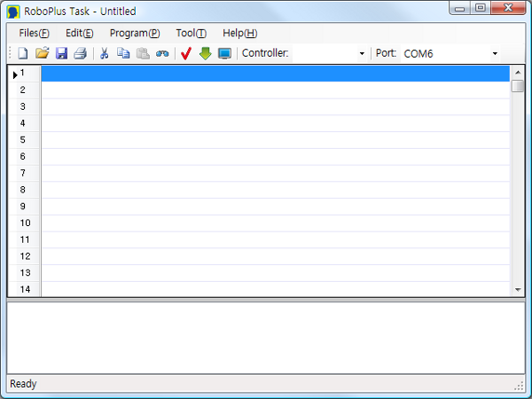Click the Ready status bar text

tap(23, 384)
